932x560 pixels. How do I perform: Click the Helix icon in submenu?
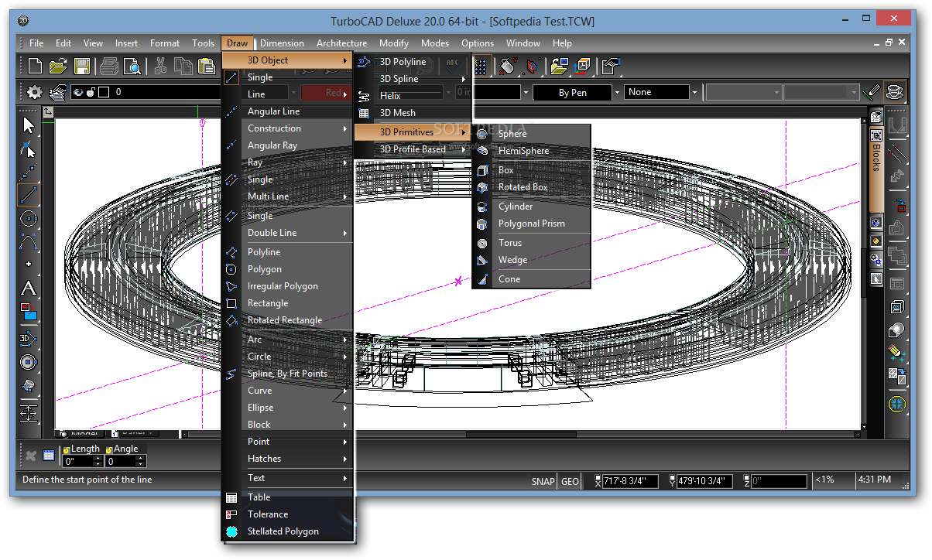point(365,96)
